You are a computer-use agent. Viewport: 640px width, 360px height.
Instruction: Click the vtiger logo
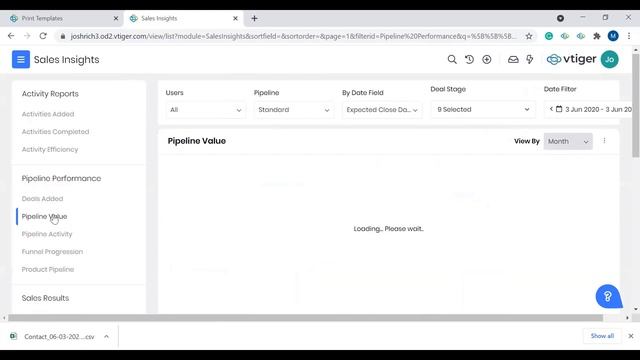[x=571, y=60]
